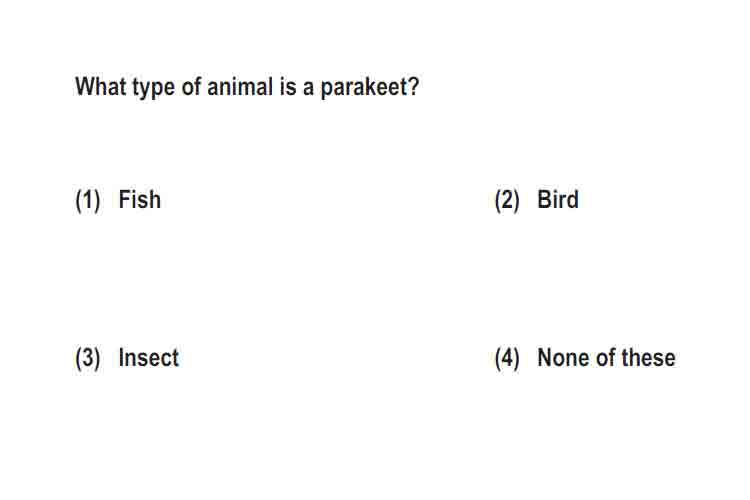This screenshot has height=500, width=750.
Task: Click the capital B of Bird
Action: 544,200
